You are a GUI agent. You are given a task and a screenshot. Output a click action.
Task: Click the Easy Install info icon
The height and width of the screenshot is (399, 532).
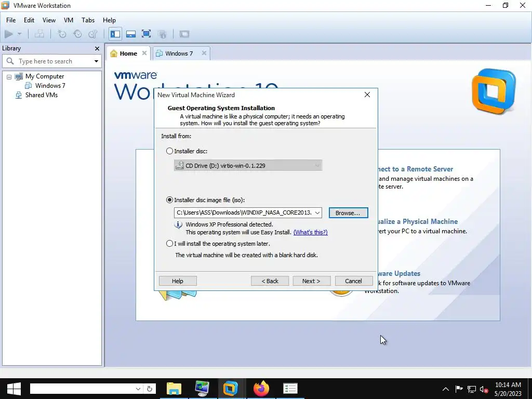click(x=178, y=224)
